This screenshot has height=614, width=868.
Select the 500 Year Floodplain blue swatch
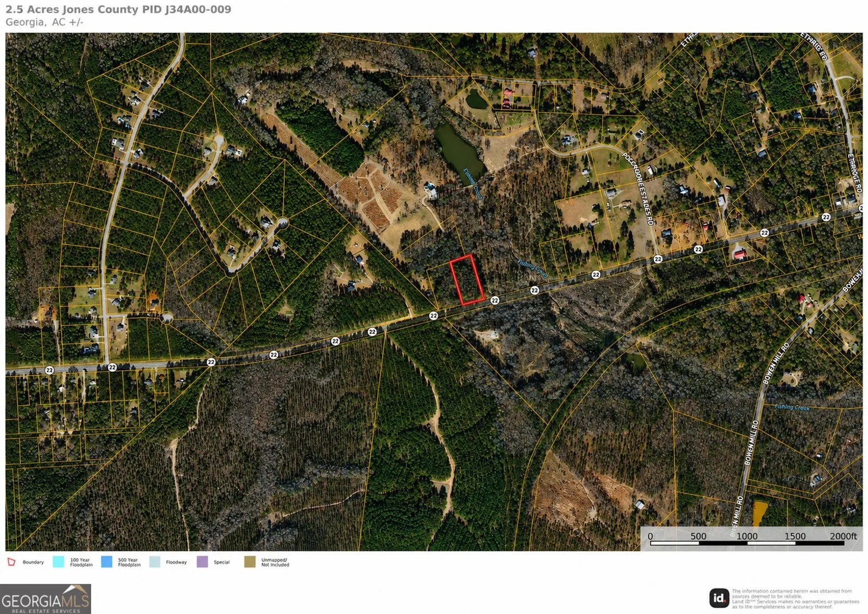coord(106,562)
